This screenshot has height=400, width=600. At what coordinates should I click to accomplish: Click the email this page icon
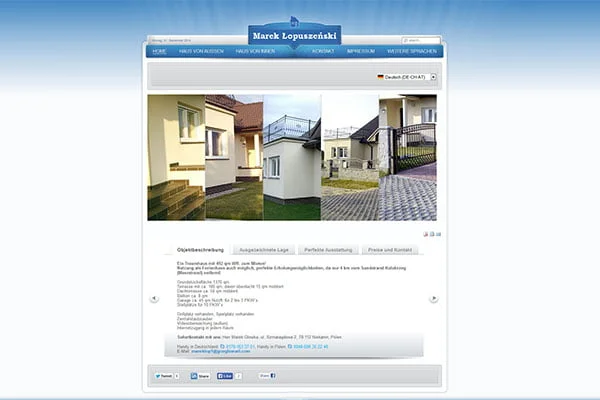439,234
